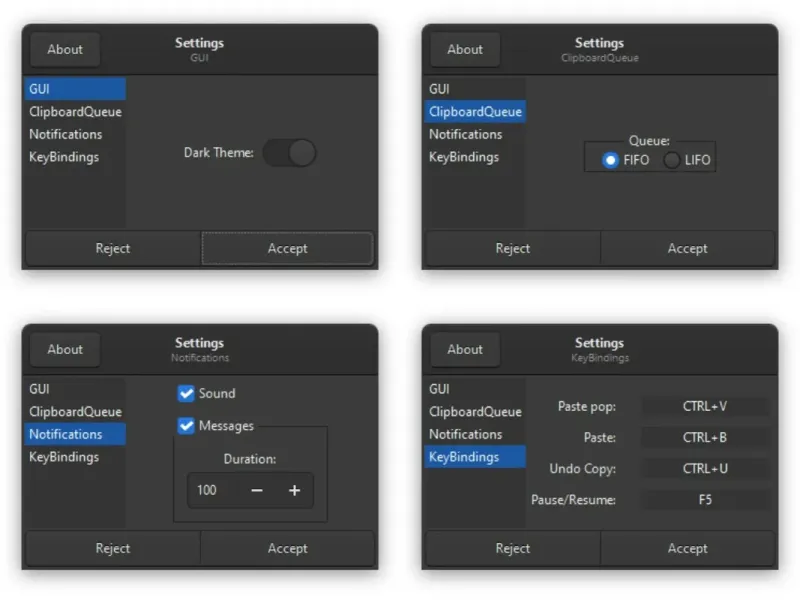Viewport: 800px width, 600px height.
Task: Click the highlighted KeyBindings sidebar item
Action: click(x=475, y=457)
